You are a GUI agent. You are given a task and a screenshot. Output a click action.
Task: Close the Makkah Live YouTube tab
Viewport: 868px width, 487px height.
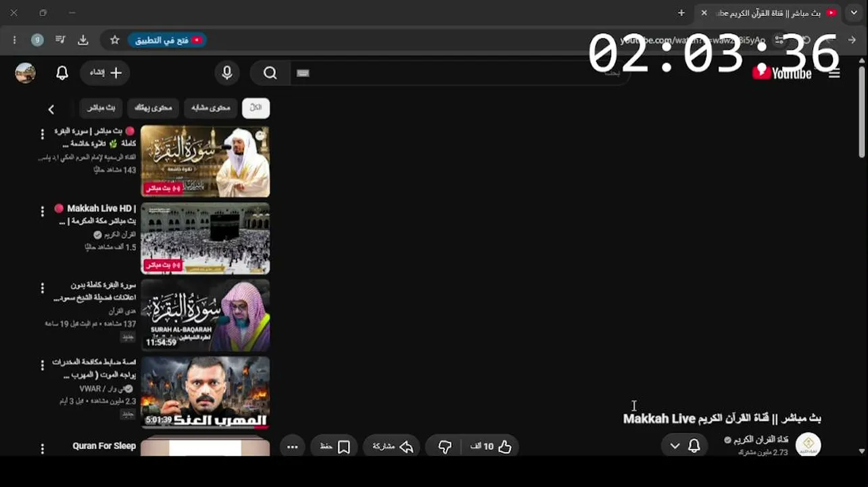point(704,13)
